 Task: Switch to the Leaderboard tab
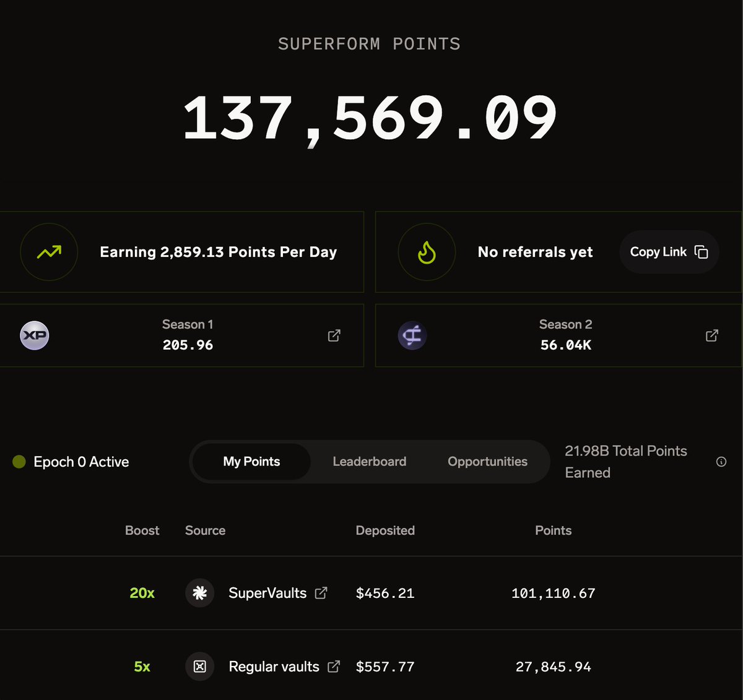click(x=370, y=462)
